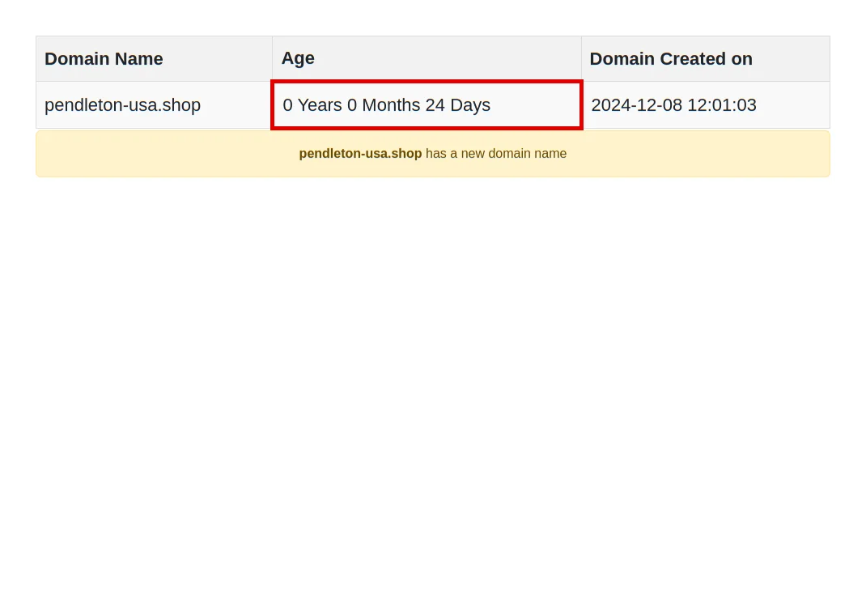Screen dimensions: 866x616
Task: Select the Age column header
Action: click(298, 58)
